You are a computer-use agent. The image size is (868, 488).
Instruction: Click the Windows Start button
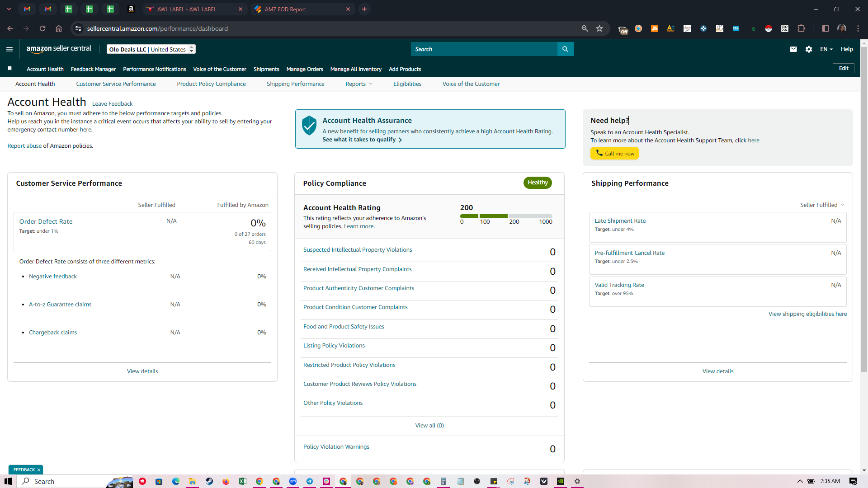tap(8, 481)
